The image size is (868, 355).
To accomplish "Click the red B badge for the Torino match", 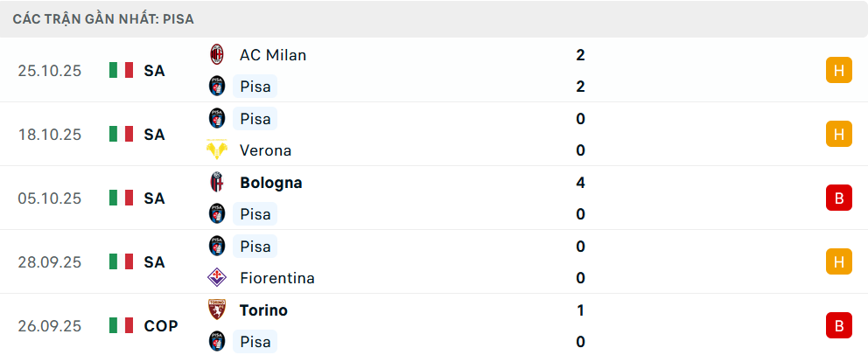I will point(838,326).
